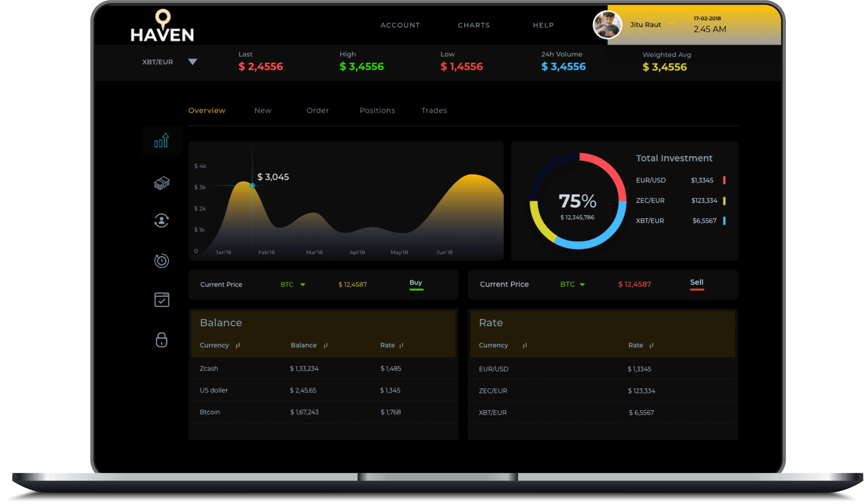Click the Sell panel red price $ 12,4587
Screen dimensions: 864x504
tap(635, 285)
